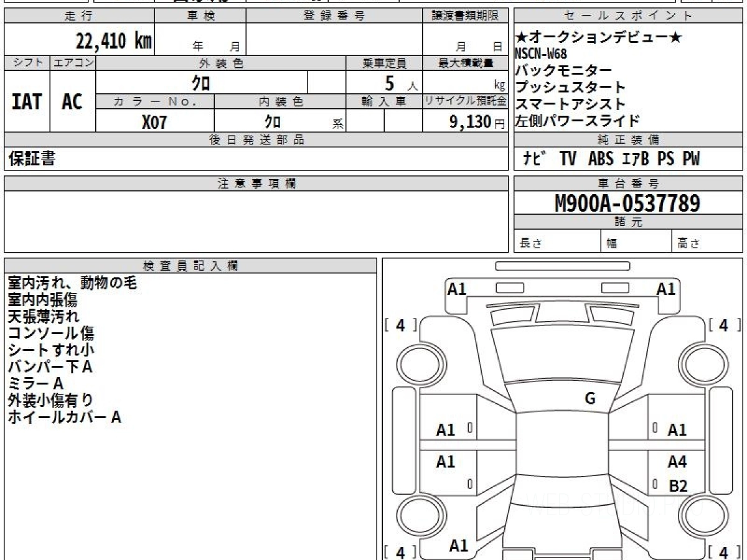Click the 諸元 header
Screen dimensions: 747x560
point(628,223)
